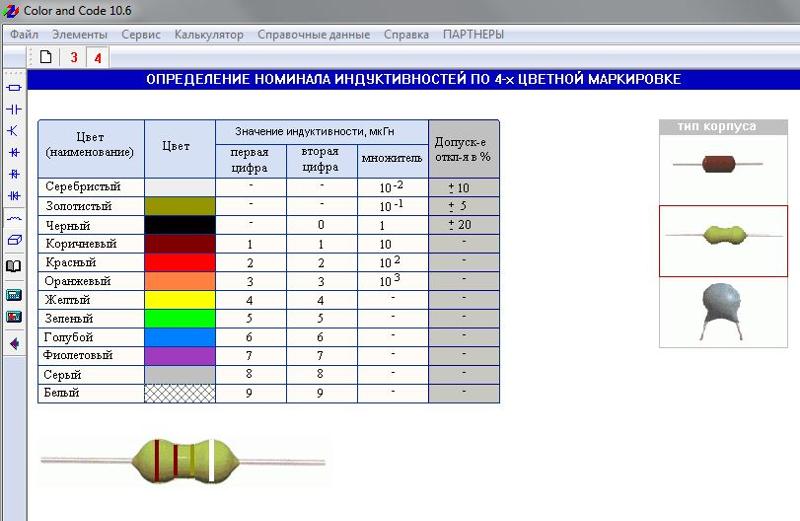The height and width of the screenshot is (521, 800).
Task: Open the icon with the red screen
Action: tap(14, 317)
